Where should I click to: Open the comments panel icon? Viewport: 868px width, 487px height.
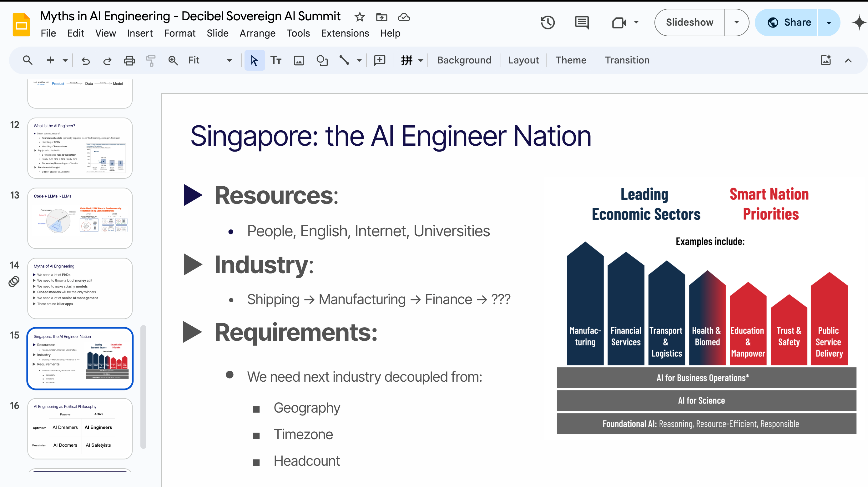click(581, 22)
